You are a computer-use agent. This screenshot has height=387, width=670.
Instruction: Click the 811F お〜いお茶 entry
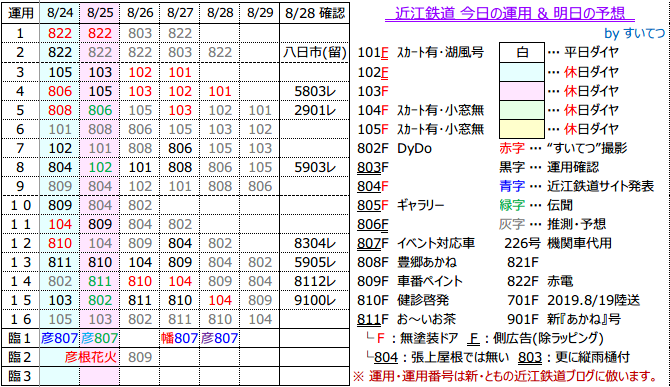point(407,319)
